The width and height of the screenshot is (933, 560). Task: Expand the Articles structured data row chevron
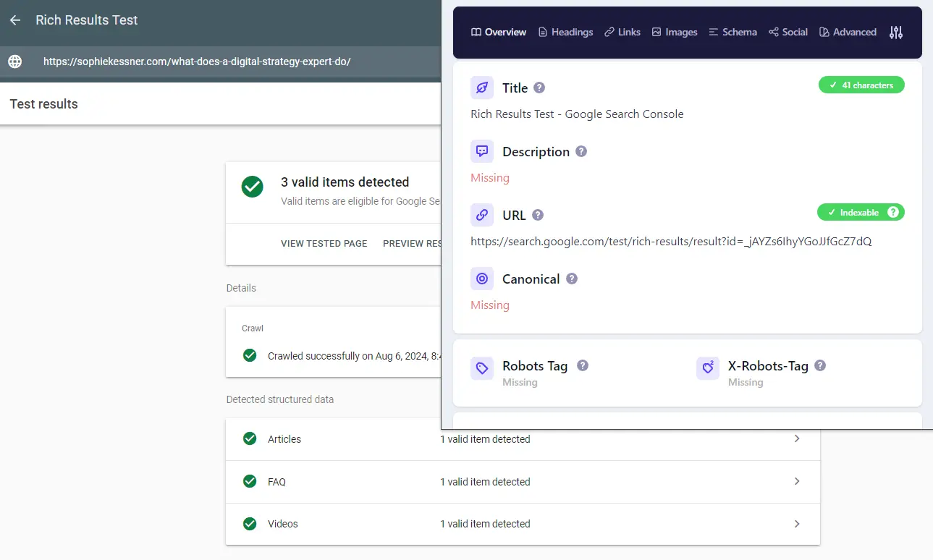tap(797, 438)
